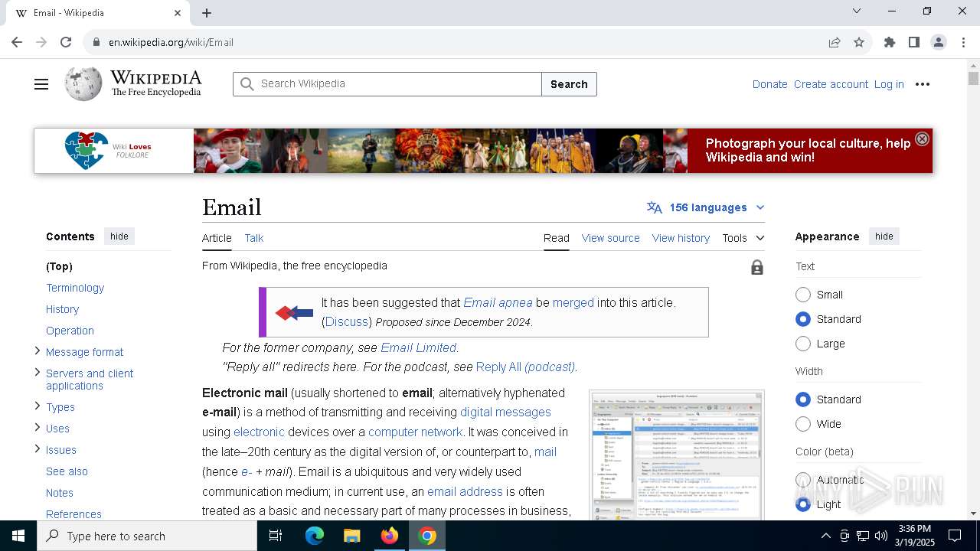Click the magnifier icon in search box

[x=247, y=84]
